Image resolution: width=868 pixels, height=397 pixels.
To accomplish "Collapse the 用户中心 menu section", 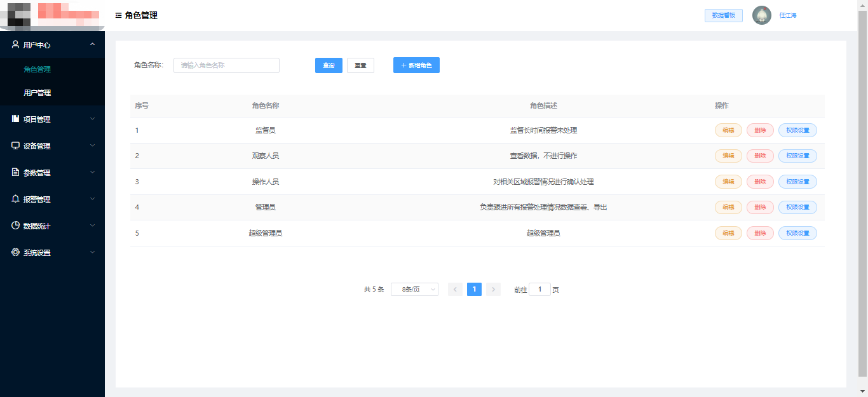I will (92, 44).
